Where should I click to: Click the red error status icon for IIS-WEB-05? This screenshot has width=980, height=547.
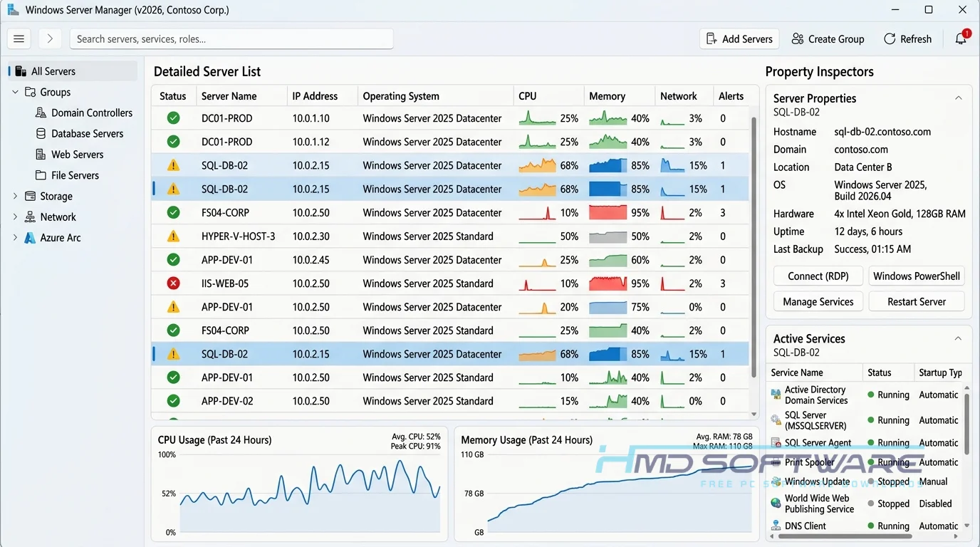(173, 283)
